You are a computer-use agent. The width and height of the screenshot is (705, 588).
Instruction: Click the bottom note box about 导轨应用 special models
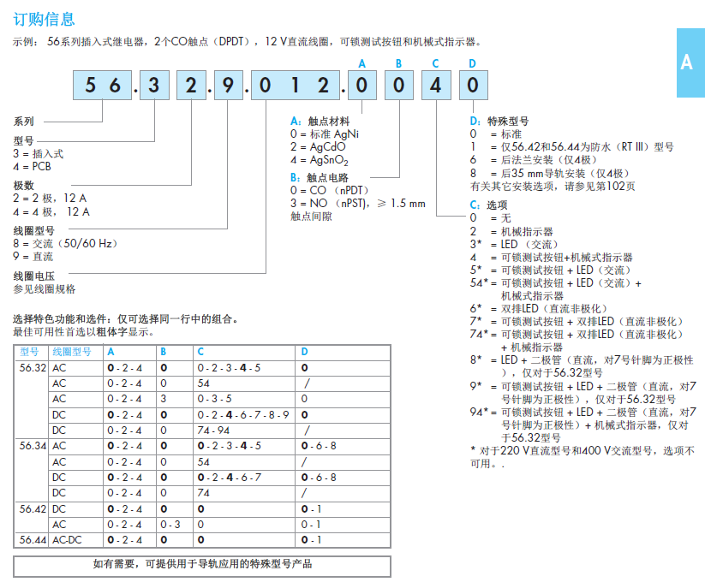(x=202, y=565)
